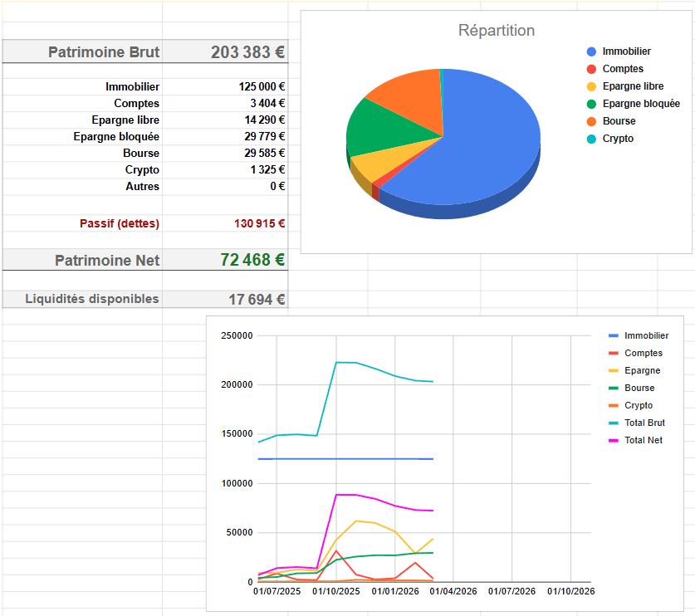The image size is (695, 616).
Task: Click the Comptes amount cell 3 404 €
Action: click(267, 104)
